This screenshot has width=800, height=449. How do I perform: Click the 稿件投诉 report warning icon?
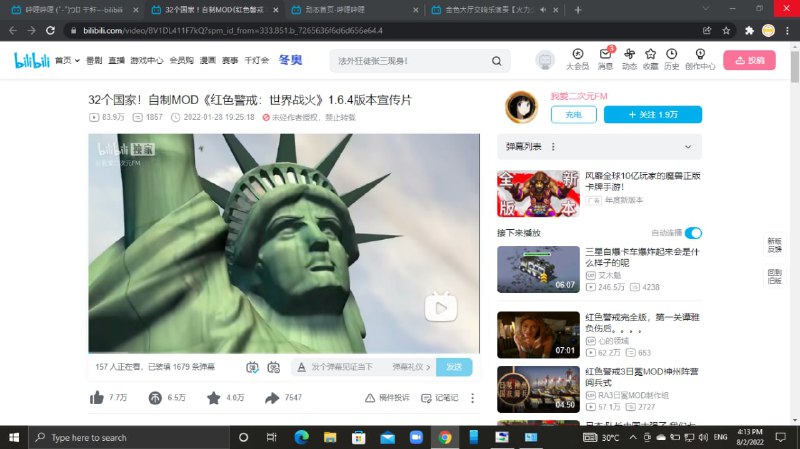(370, 397)
